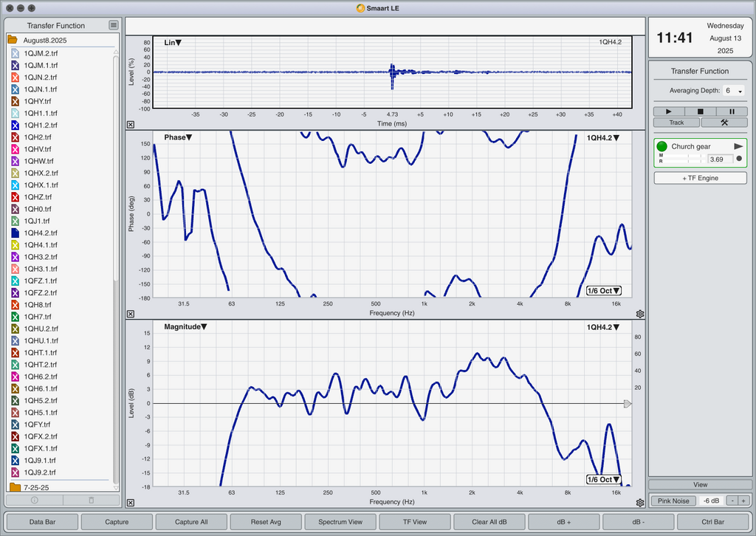Open settings with the wrench tools icon
Viewport: 756px width, 536px height.
[x=724, y=123]
